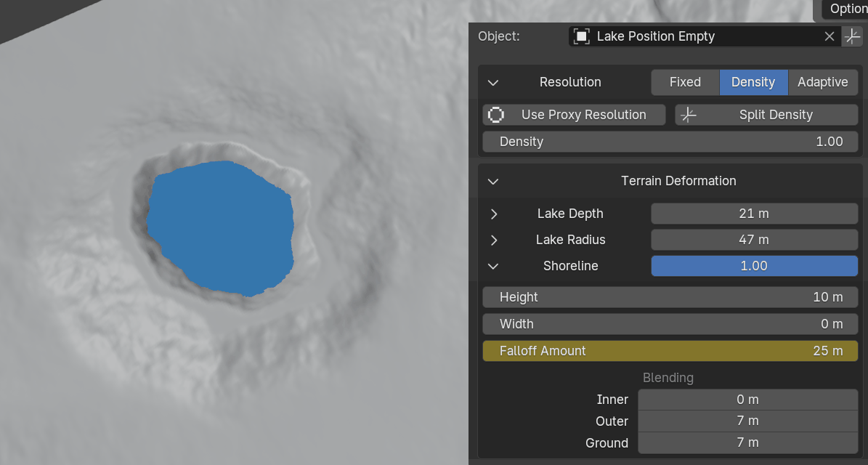Collapse the Terrain Deformation section
The height and width of the screenshot is (465, 868).
pyautogui.click(x=493, y=181)
